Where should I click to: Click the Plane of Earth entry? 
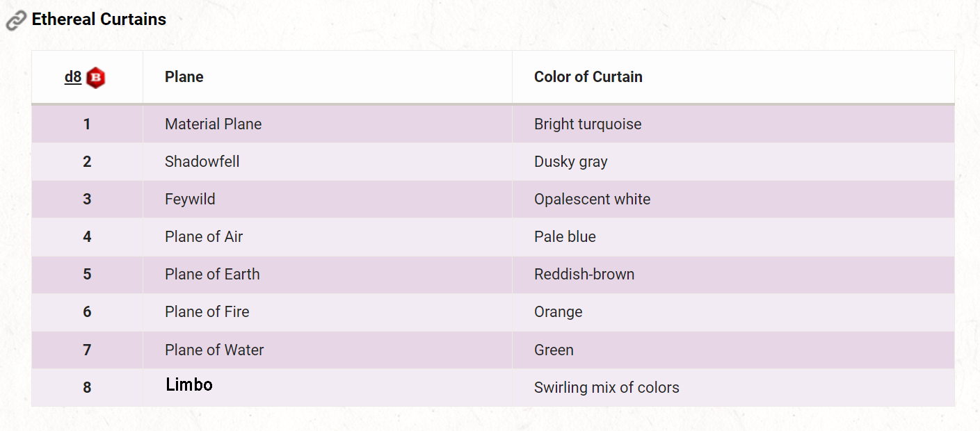(212, 275)
